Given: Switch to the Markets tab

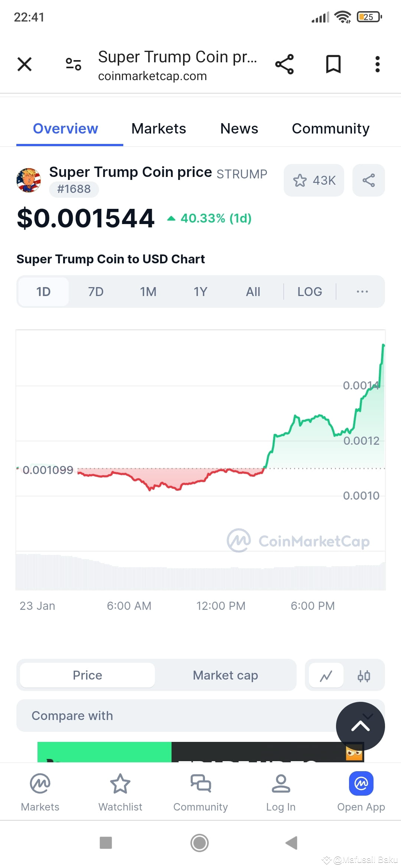Looking at the screenshot, I should 159,128.
